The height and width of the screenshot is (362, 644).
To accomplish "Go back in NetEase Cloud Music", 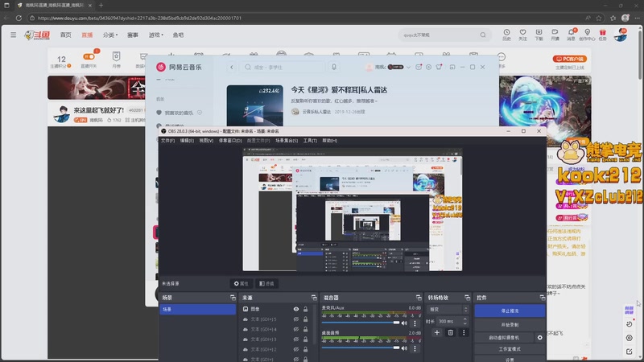I will point(232,67).
